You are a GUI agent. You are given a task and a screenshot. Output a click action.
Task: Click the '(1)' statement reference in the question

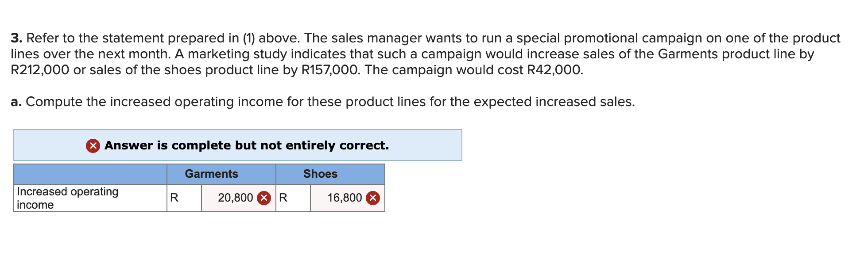(249, 38)
